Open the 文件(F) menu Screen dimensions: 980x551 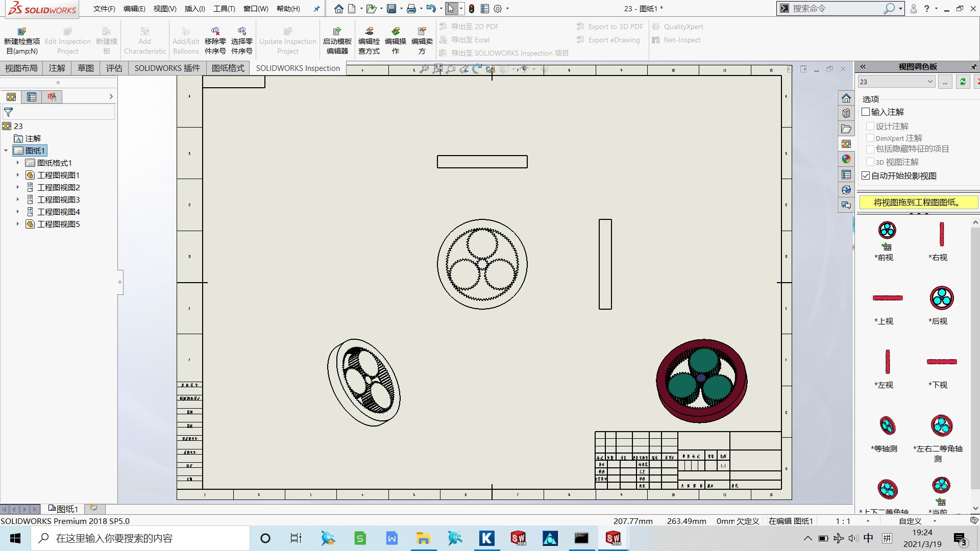click(x=104, y=9)
